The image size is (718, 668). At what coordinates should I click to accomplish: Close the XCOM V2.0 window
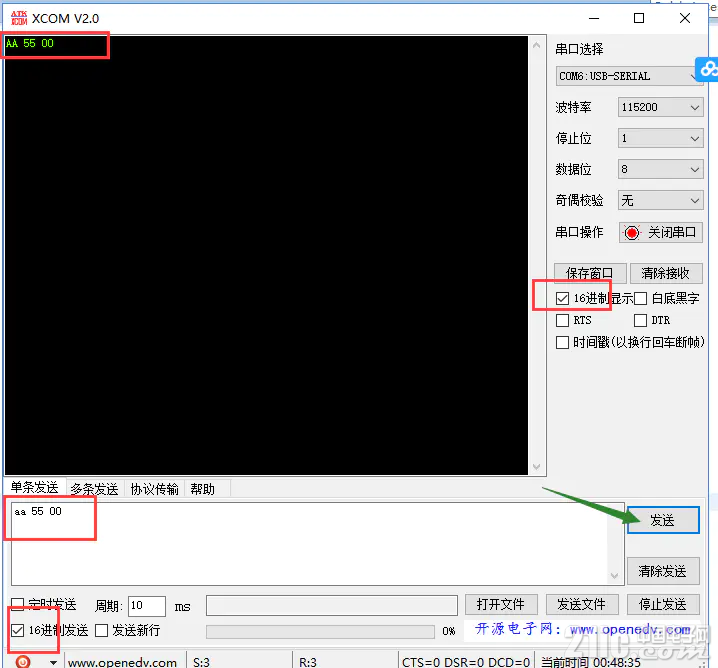[685, 18]
